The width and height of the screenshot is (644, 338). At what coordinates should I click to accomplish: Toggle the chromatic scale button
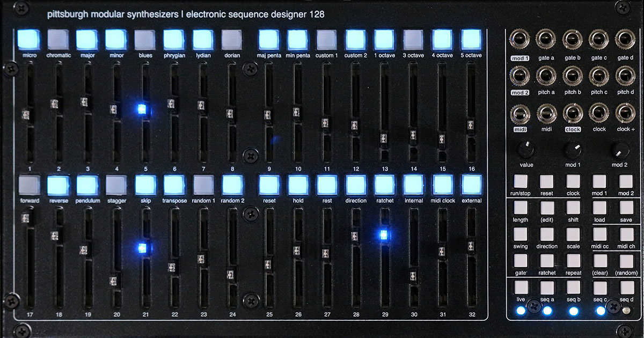tap(58, 39)
